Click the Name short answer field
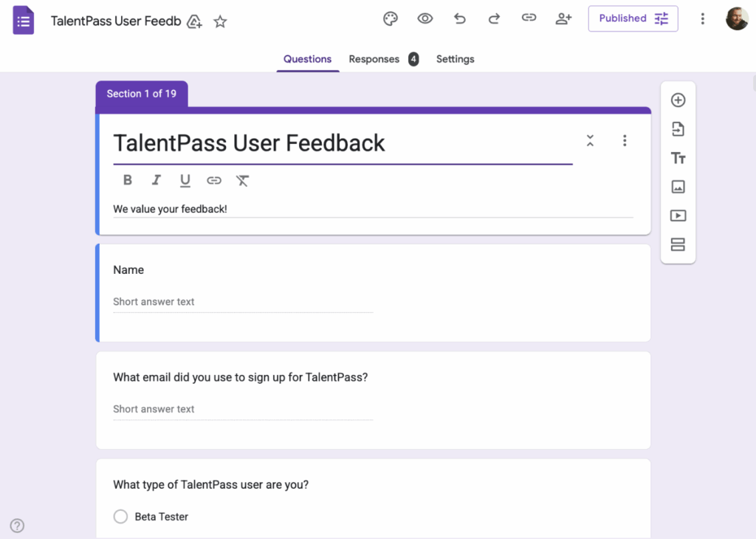756x539 pixels. 243,302
